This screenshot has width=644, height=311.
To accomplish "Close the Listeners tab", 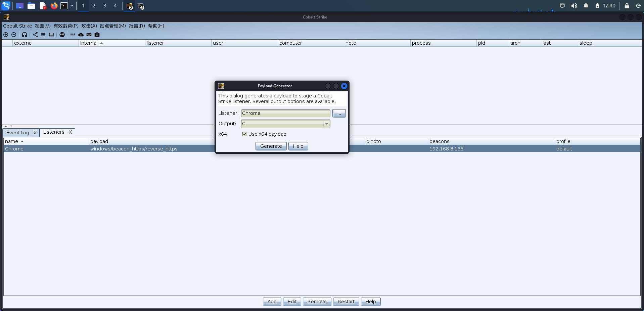I will click(x=70, y=132).
